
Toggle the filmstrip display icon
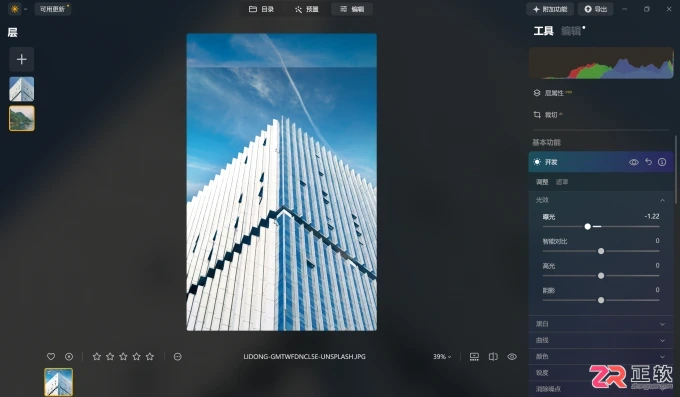[474, 357]
